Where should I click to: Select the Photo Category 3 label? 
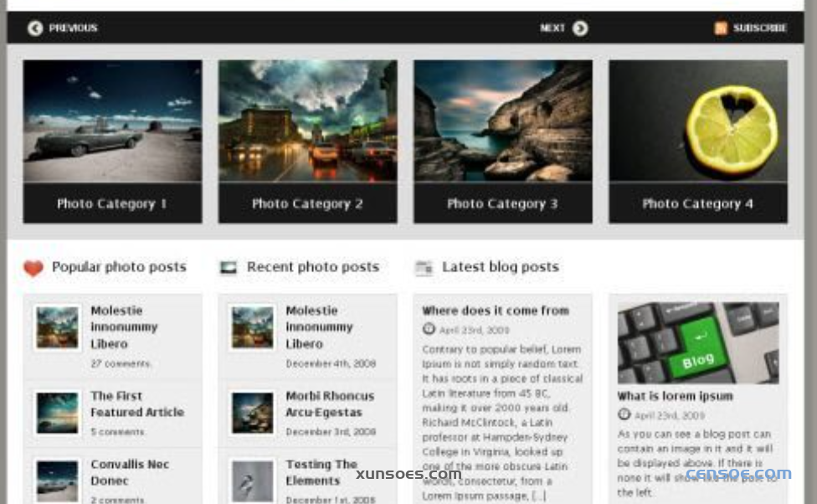pyautogui.click(x=502, y=203)
